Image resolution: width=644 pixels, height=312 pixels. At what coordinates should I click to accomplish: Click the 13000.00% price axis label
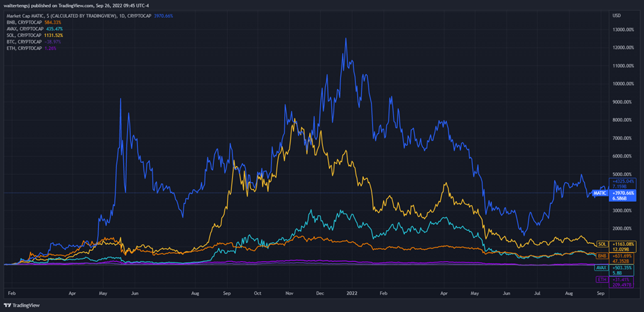click(624, 30)
